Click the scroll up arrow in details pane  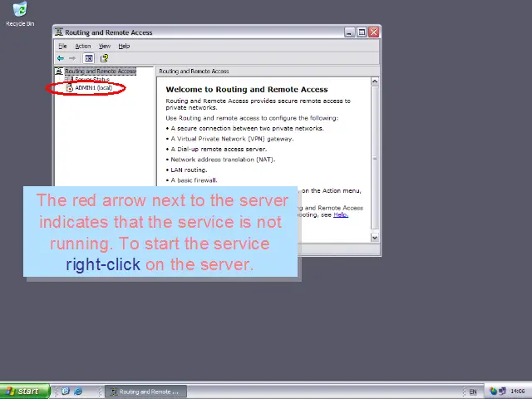click(375, 81)
